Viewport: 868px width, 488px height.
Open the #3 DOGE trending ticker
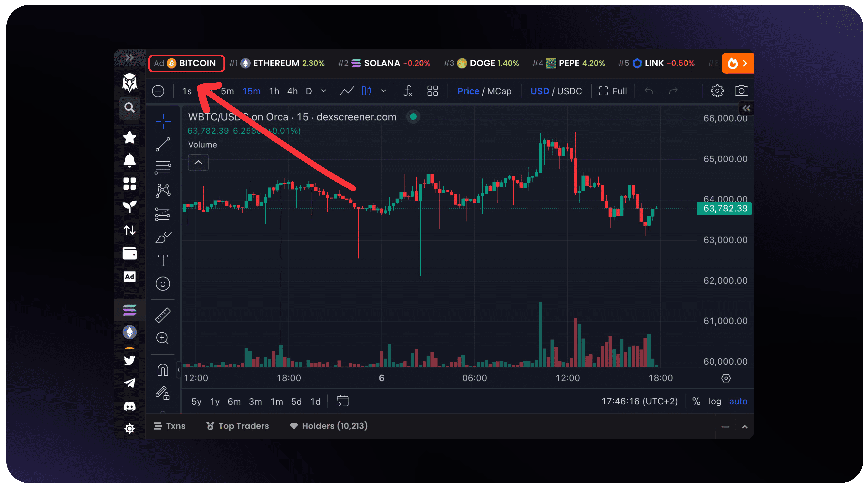[x=481, y=63]
